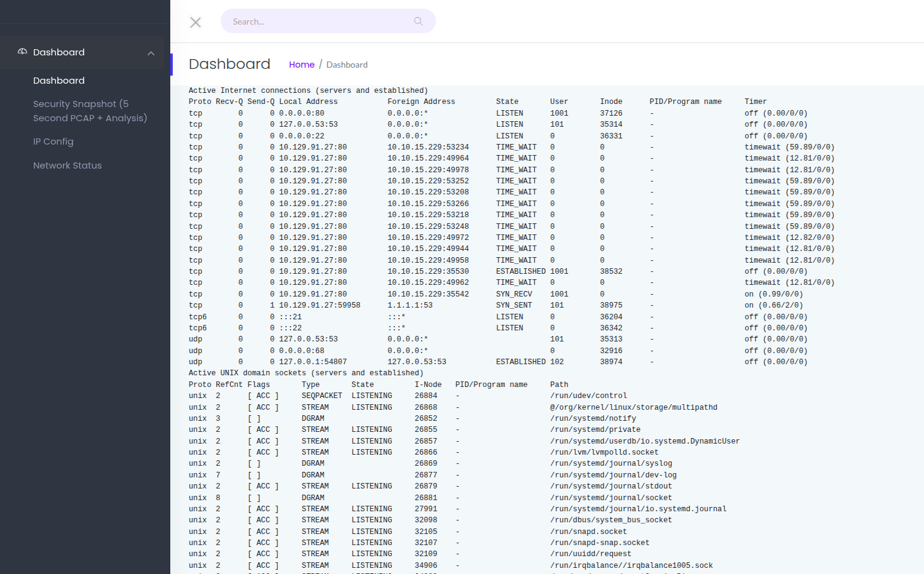Focus the Search input field
Viewport: 924px width, 574px height.
click(x=328, y=21)
